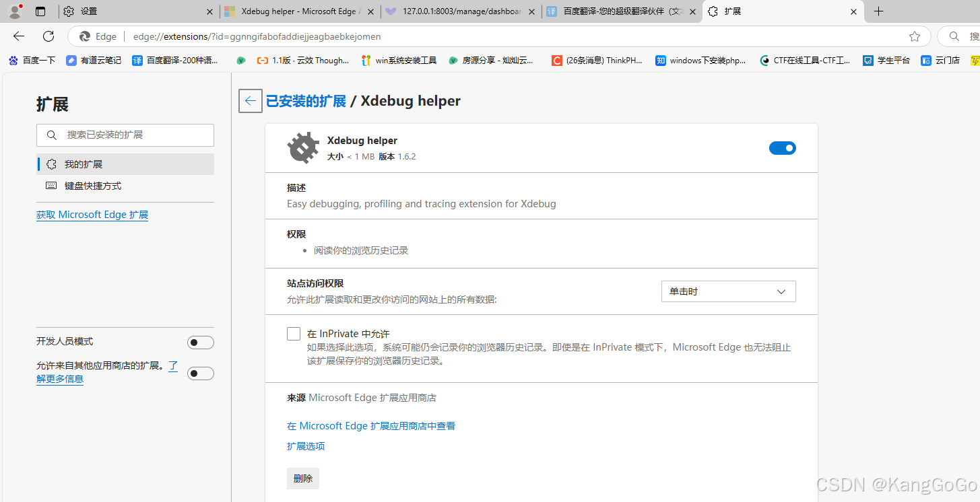Click the address bar search magnifier icon
This screenshot has width=980, height=502.
954,36
